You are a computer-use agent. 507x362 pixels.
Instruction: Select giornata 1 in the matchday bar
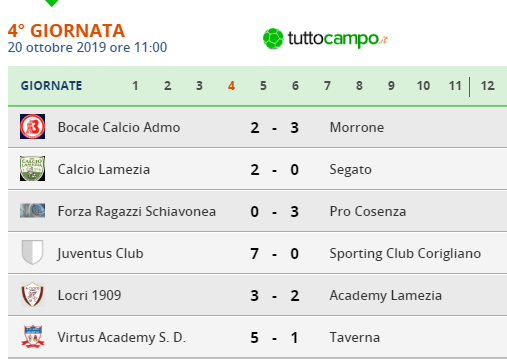135,86
